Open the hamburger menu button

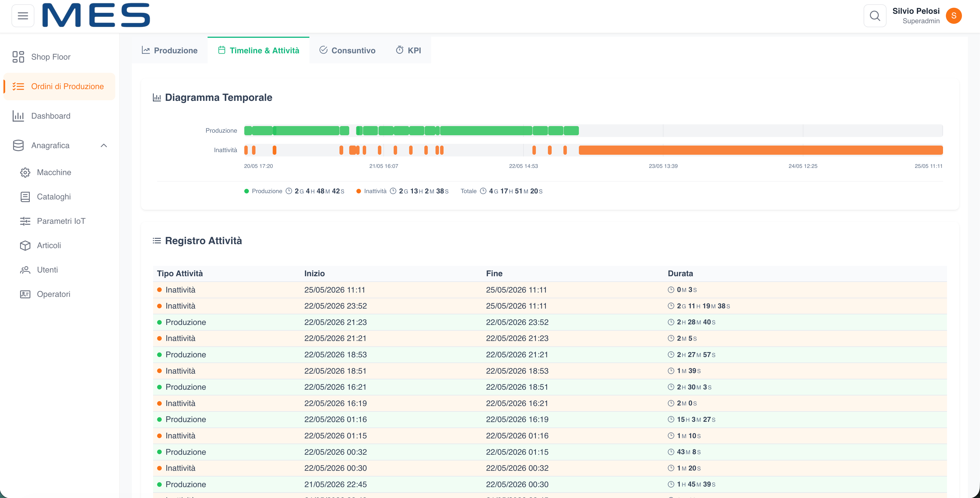(x=23, y=15)
